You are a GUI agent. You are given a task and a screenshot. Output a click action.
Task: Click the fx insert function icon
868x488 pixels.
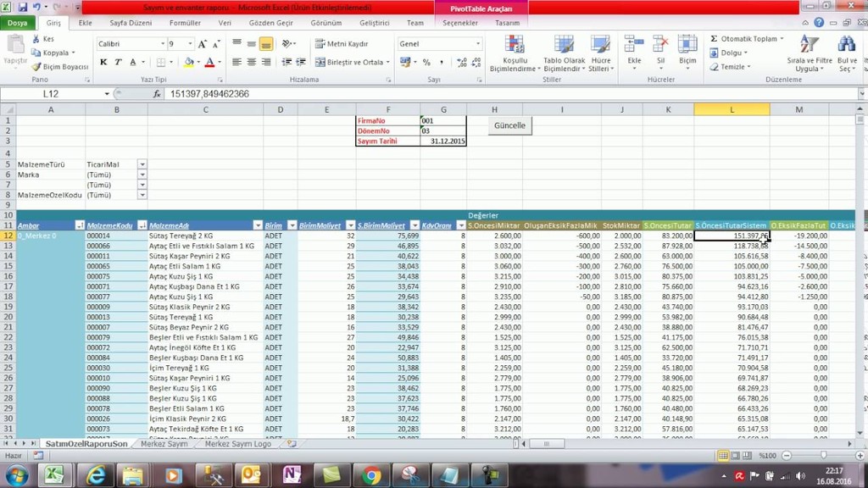click(157, 94)
